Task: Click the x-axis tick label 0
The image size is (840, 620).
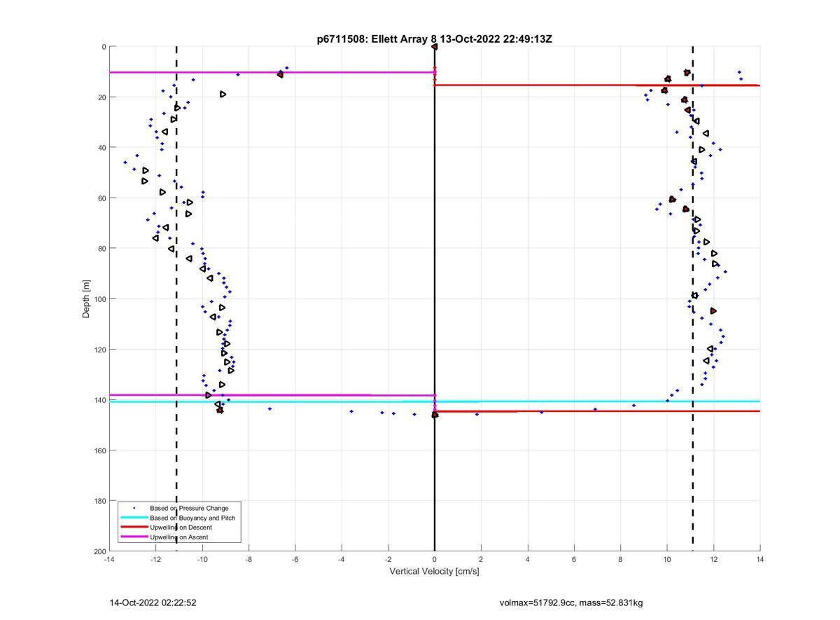Action: click(435, 559)
